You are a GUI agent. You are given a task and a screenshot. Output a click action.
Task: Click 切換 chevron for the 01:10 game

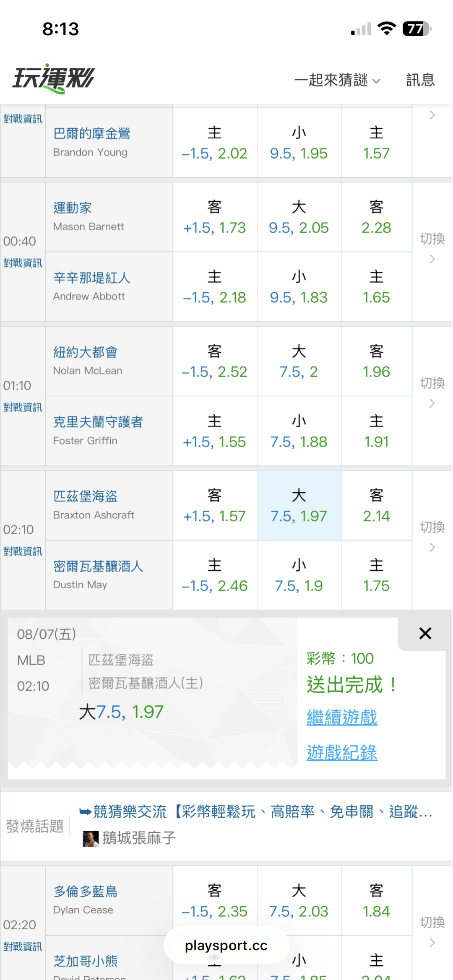pos(432,403)
